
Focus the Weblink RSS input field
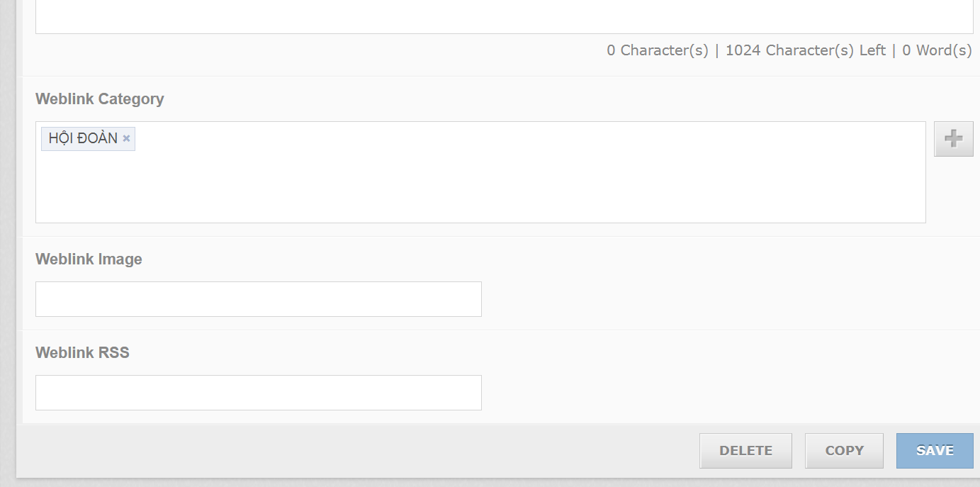coord(258,393)
